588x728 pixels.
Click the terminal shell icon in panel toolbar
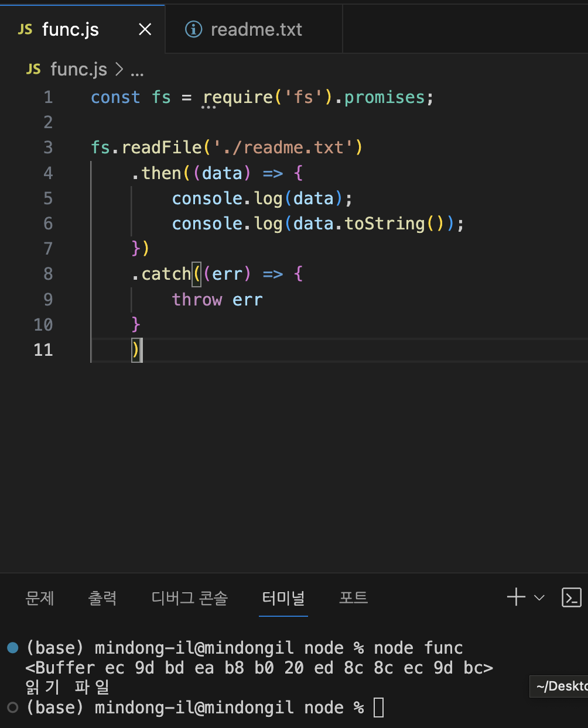pyautogui.click(x=572, y=597)
